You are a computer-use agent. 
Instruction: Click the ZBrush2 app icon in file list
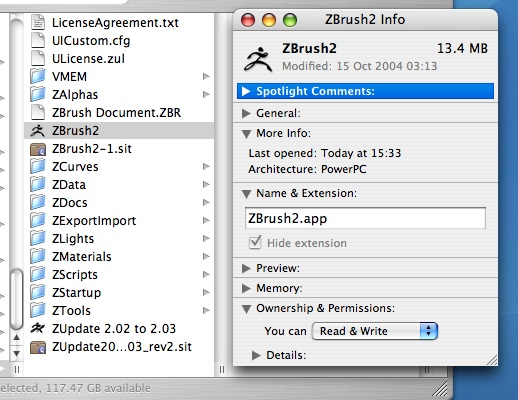(38, 130)
